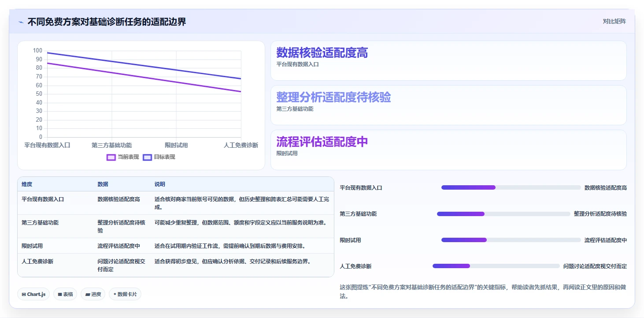Click the Chart.js tag
The width and height of the screenshot is (644, 318).
[x=33, y=294]
